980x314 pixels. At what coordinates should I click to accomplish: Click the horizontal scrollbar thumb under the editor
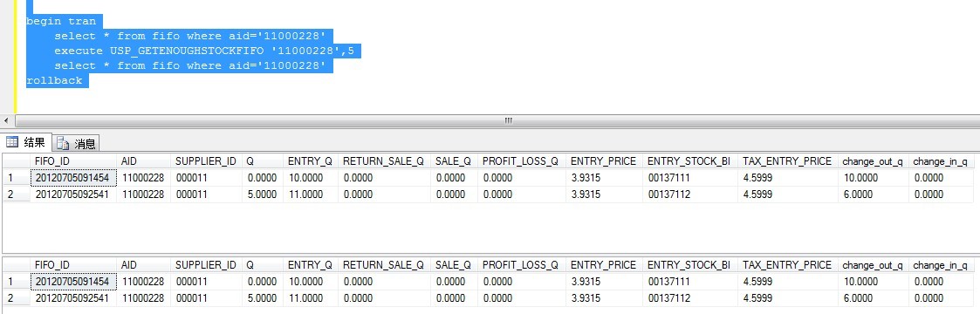point(508,120)
